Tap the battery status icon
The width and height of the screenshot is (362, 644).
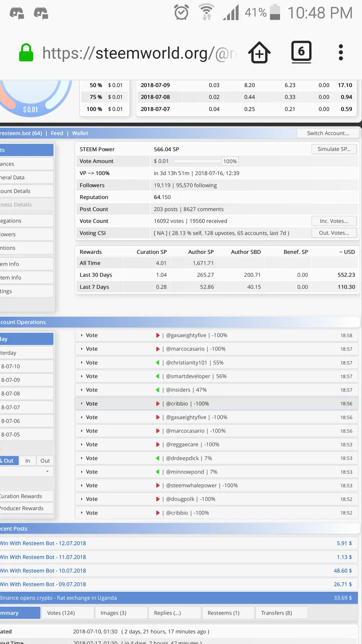[275, 13]
